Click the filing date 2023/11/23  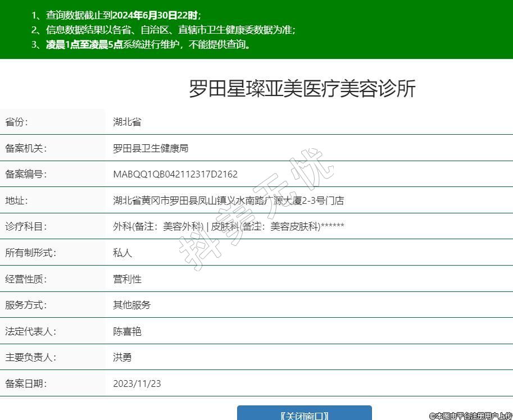(x=137, y=384)
